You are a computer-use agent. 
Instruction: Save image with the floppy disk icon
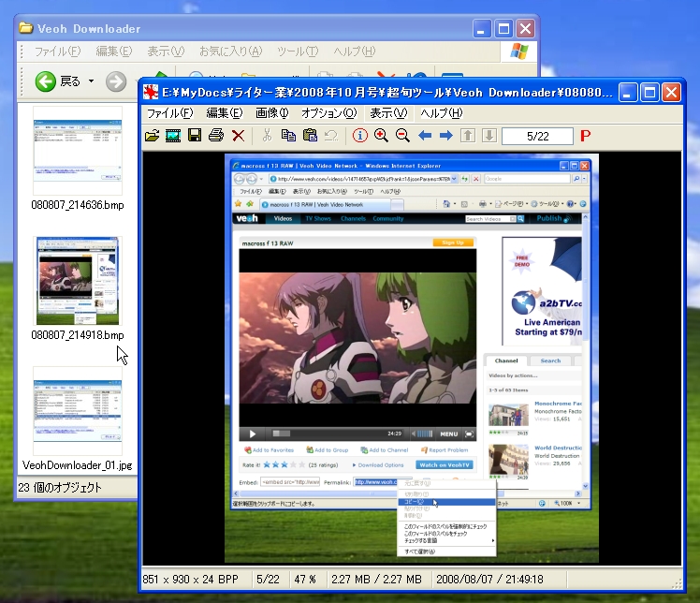(195, 136)
